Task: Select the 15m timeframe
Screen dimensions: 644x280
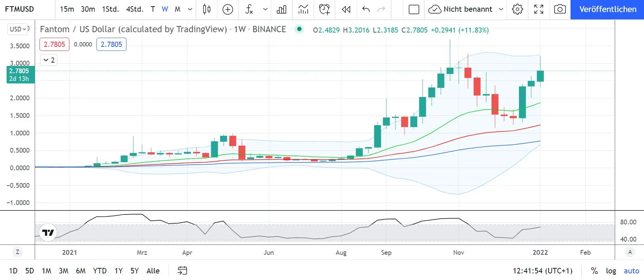Action: pyautogui.click(x=67, y=9)
